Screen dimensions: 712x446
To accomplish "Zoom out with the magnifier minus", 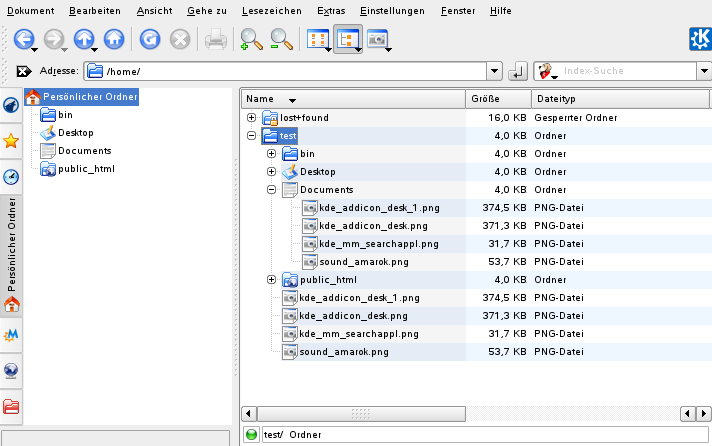I will click(281, 40).
